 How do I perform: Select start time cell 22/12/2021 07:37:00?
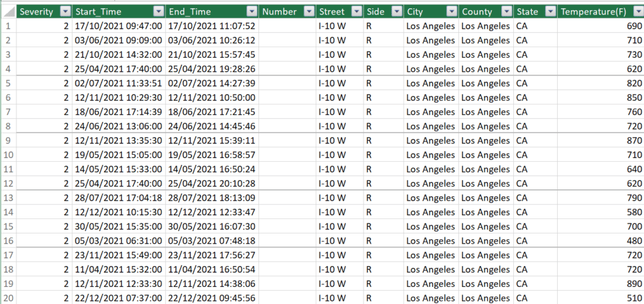[x=119, y=298]
